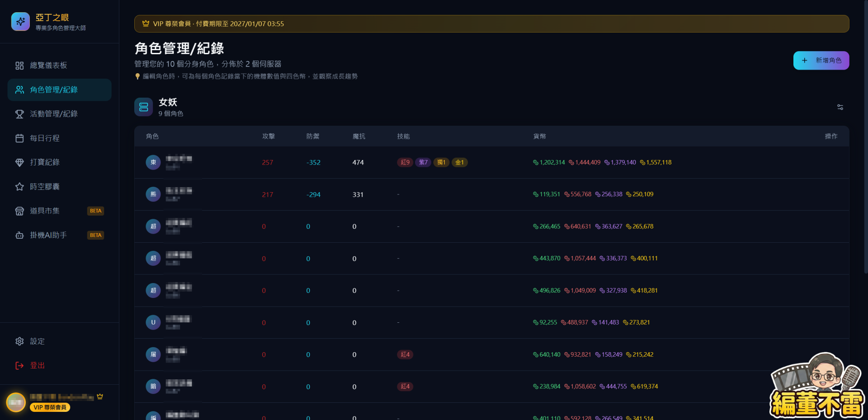The height and width of the screenshot is (420, 868).
Task: Click the green currency 92,255
Action: pyautogui.click(x=545, y=322)
